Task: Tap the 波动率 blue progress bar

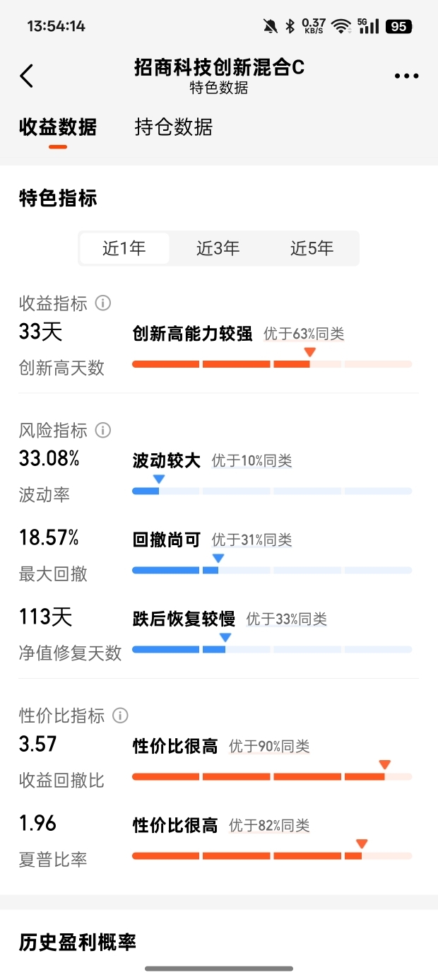Action: click(271, 491)
